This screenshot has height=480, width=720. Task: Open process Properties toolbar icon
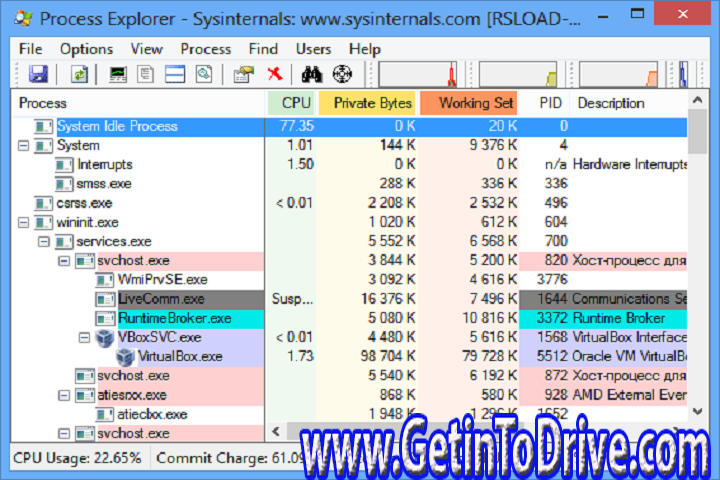(x=243, y=74)
